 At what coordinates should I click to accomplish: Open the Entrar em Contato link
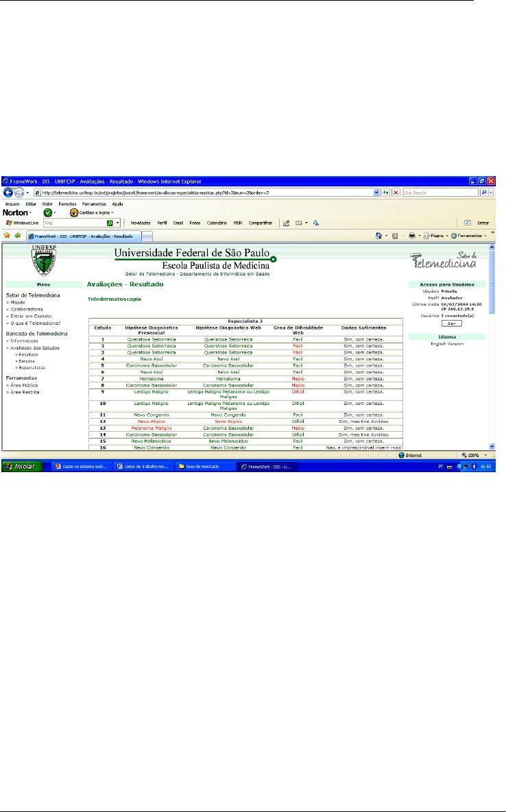[x=31, y=316]
